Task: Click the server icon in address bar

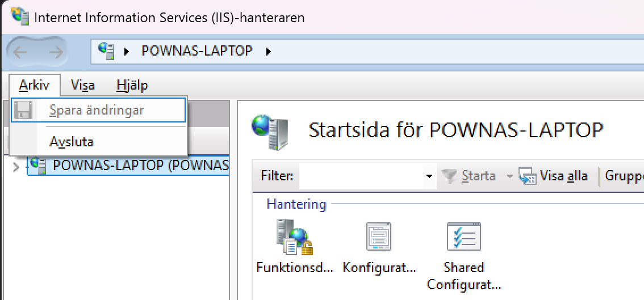Action: click(x=106, y=50)
